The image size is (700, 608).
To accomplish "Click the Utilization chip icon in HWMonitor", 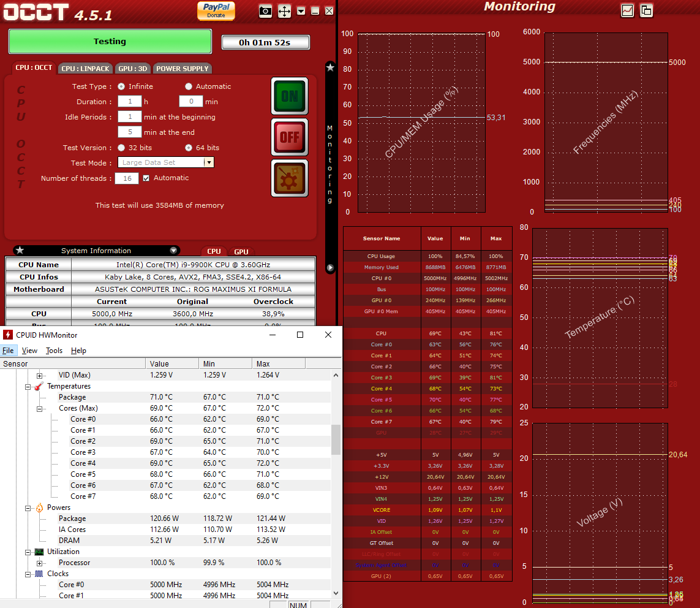I will click(39, 552).
